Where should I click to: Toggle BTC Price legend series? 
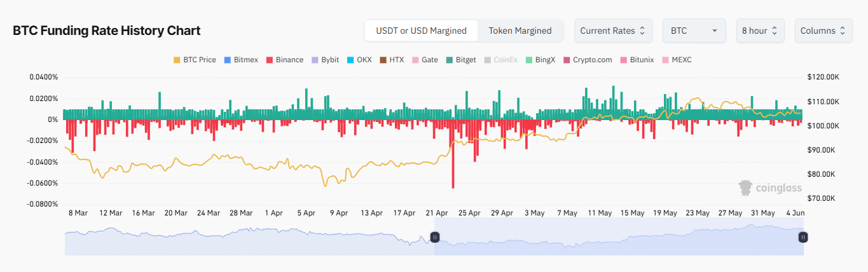195,60
